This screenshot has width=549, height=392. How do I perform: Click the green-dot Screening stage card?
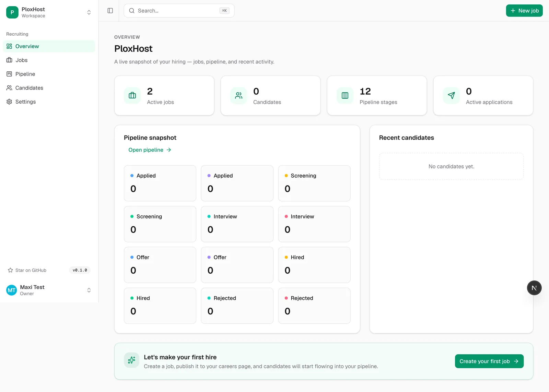[x=160, y=224]
